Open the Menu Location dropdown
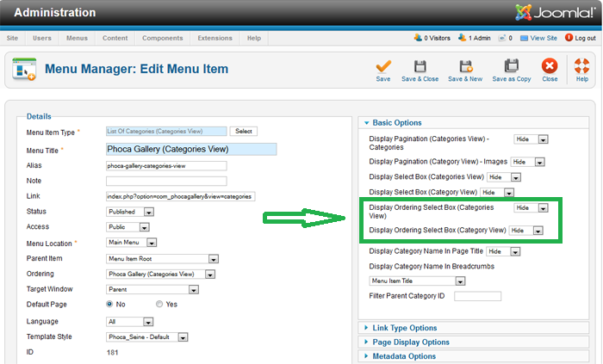 coord(128,244)
